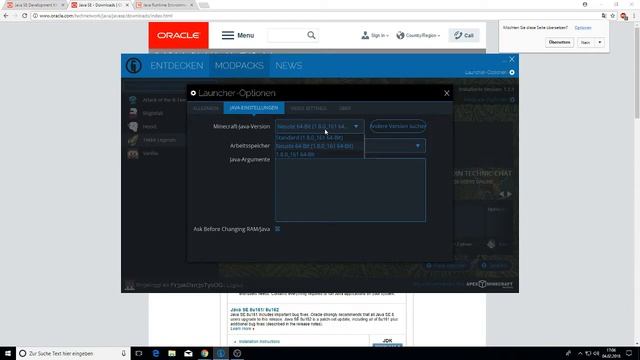Click the Oracle Call button
Viewport: 640px width, 360px height.
coord(464,36)
